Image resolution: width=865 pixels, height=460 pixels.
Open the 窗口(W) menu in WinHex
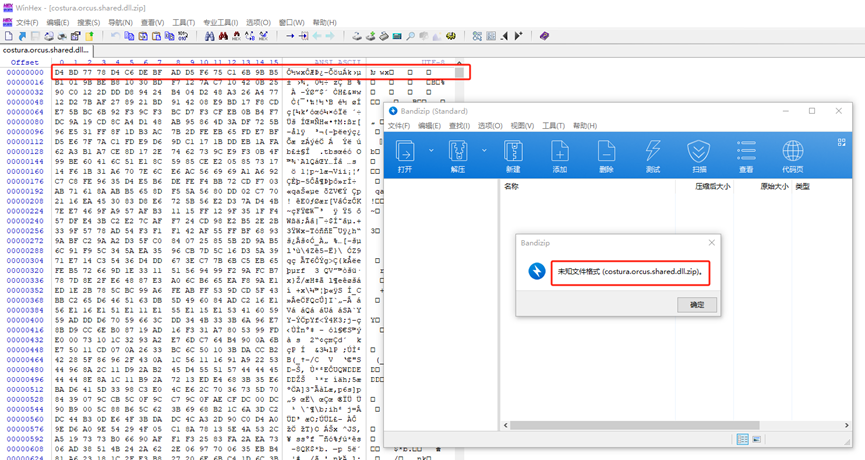coord(291,23)
